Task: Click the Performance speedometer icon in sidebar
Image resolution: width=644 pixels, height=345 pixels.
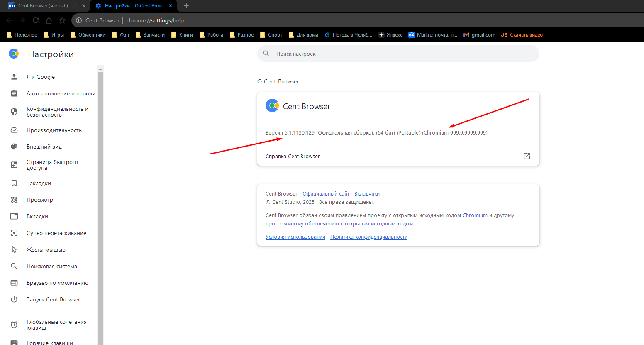Action: click(x=14, y=130)
